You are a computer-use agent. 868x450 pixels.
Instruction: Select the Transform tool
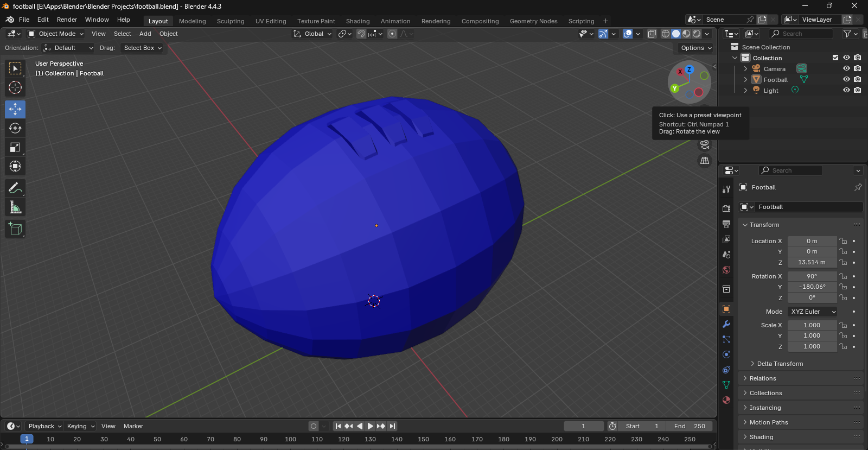click(15, 166)
